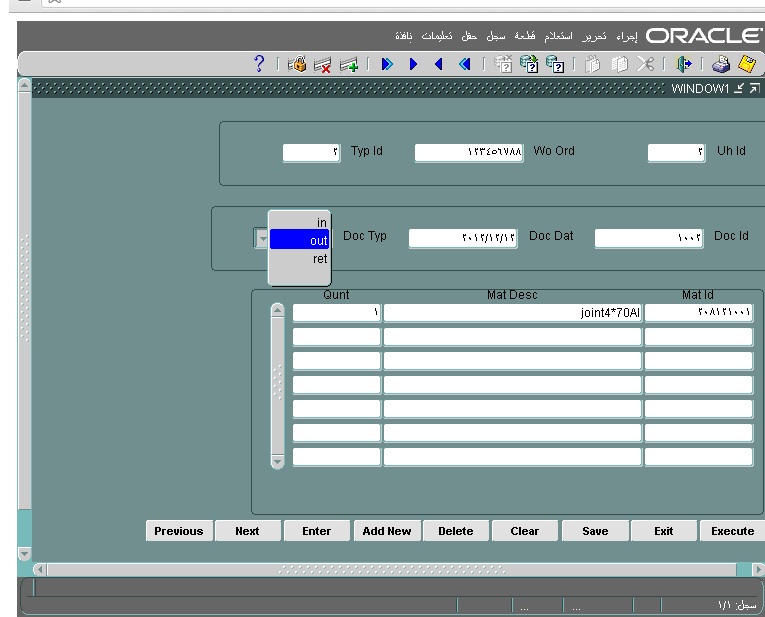
Task: Choose "ret" in the Doc Typ list
Action: [300, 259]
